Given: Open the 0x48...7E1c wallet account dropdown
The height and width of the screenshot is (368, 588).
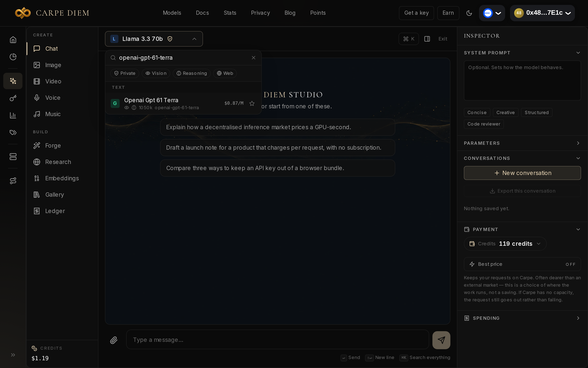Looking at the screenshot, I should point(542,13).
